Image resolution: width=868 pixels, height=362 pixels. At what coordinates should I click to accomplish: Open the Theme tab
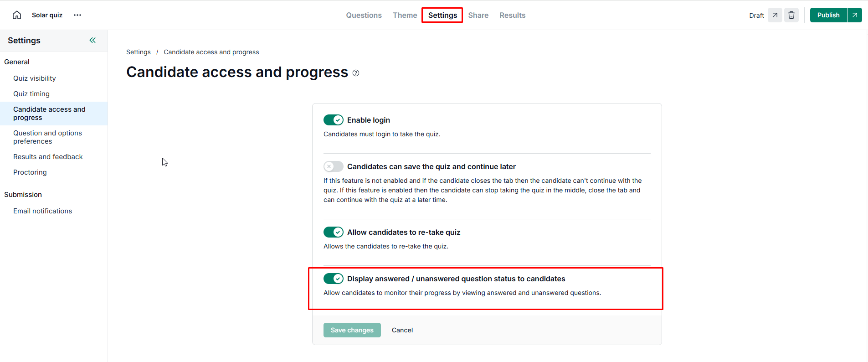point(405,15)
